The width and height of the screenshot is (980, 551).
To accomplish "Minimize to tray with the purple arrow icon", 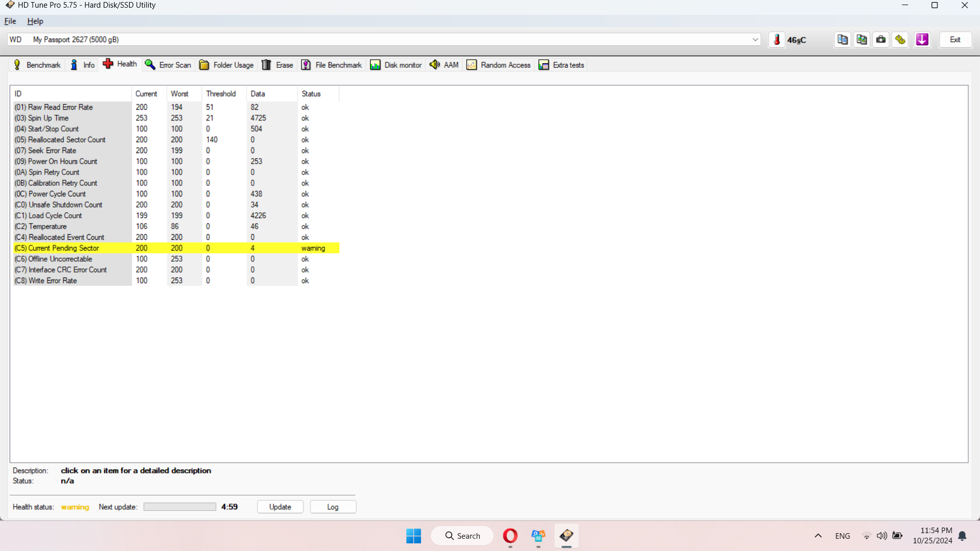I will point(922,40).
